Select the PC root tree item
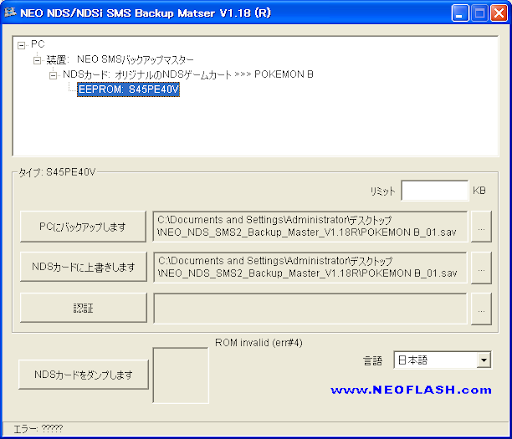Image resolution: width=512 pixels, height=439 pixels. [x=38, y=44]
